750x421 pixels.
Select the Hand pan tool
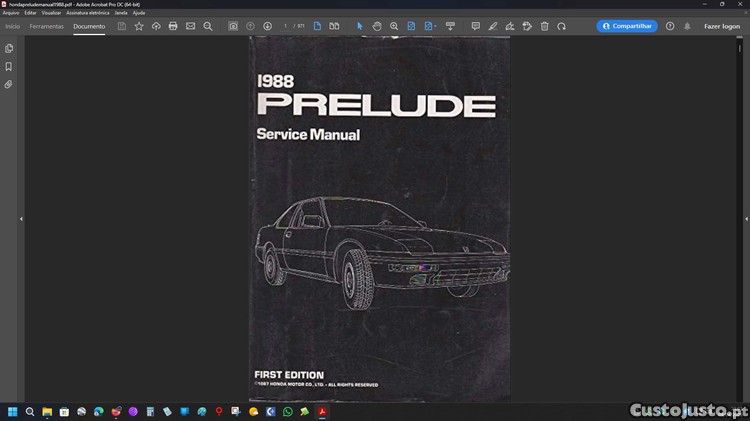click(x=377, y=26)
